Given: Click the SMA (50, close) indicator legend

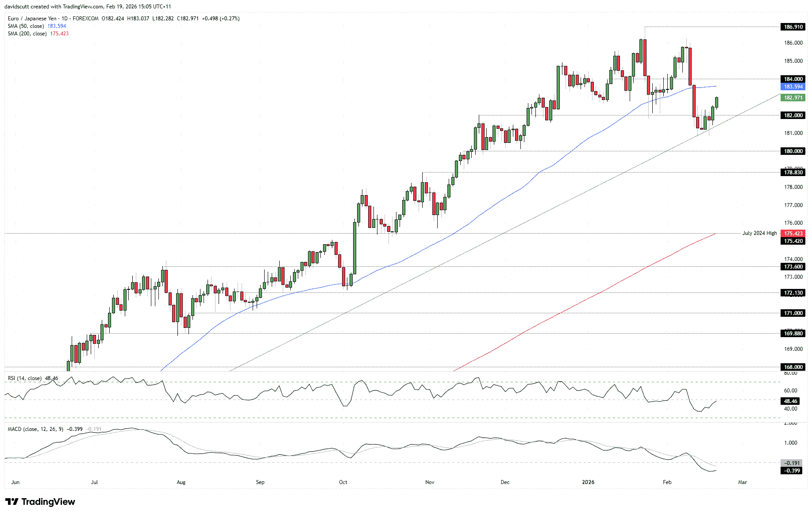Looking at the screenshot, I should (26, 26).
